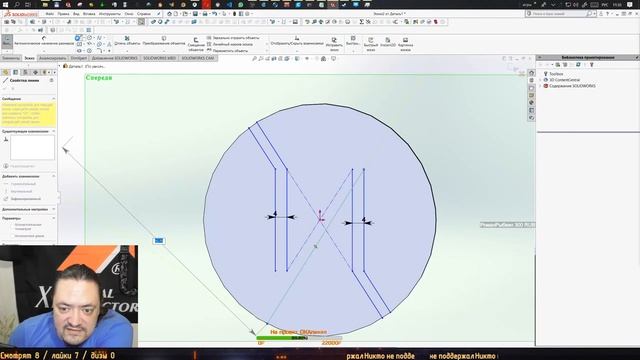Viewport: 640px width, 360px height.
Task: Click Zoom to Fit in view toolbar
Action: pyautogui.click(x=254, y=59)
